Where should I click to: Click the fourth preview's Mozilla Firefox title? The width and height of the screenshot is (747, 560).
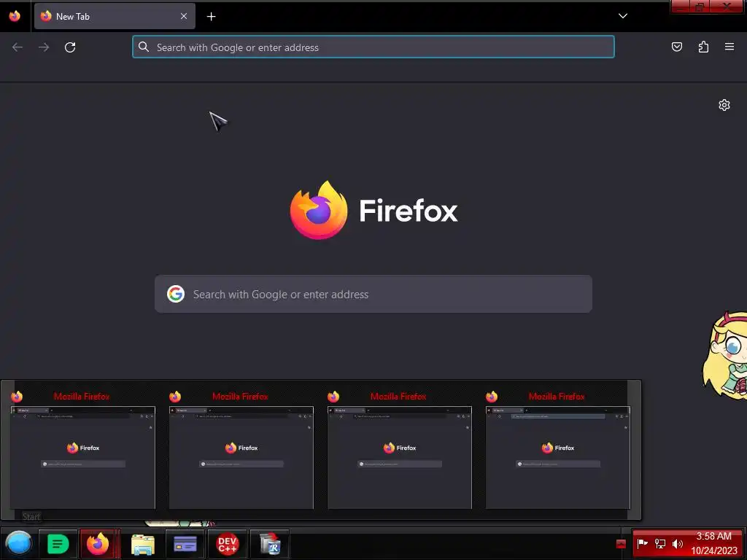click(557, 396)
